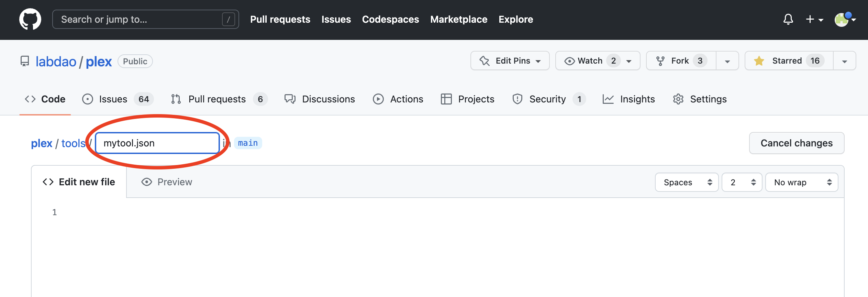Select the Edit new file tab
The height and width of the screenshot is (297, 868).
[79, 182]
